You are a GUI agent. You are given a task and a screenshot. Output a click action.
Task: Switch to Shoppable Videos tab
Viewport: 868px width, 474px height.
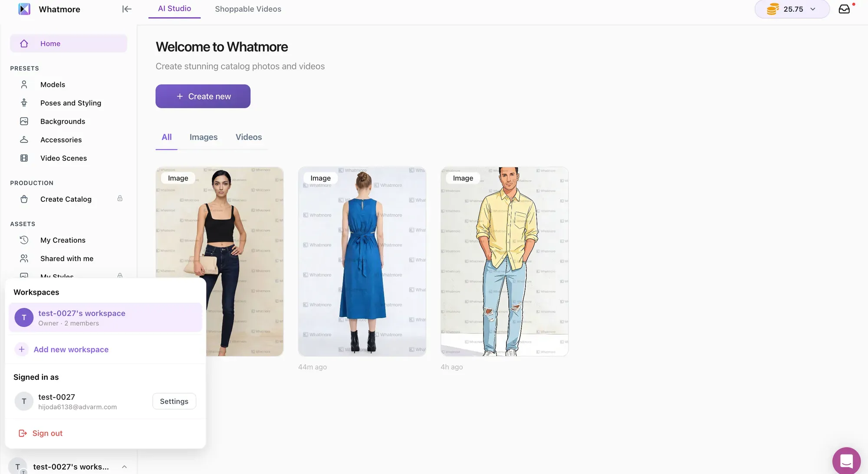[x=248, y=9]
